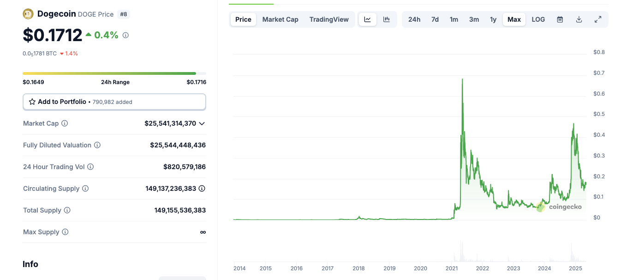This screenshot has width=644, height=280.
Task: Open Fully Diluted Valuation info icon
Action: pyautogui.click(x=97, y=145)
